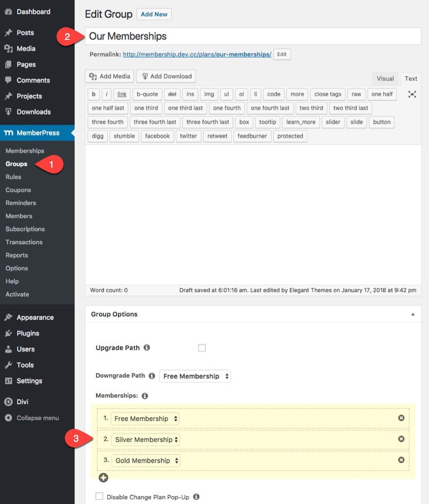The image size is (429, 504).
Task: Click the Settings sidebar icon
Action: tap(8, 381)
